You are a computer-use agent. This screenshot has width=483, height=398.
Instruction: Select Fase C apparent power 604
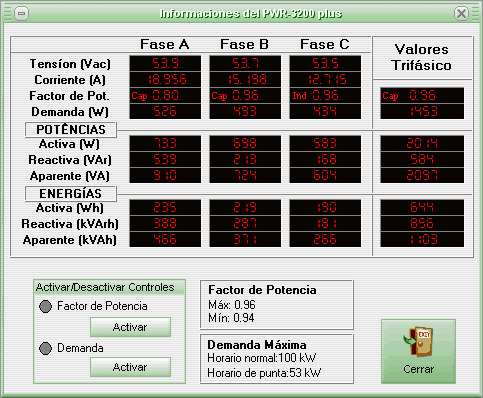tap(325, 175)
